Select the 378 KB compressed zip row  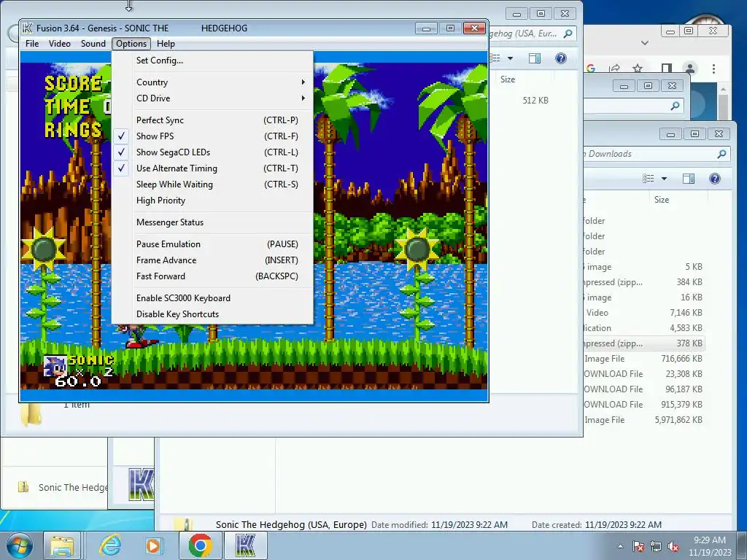643,343
